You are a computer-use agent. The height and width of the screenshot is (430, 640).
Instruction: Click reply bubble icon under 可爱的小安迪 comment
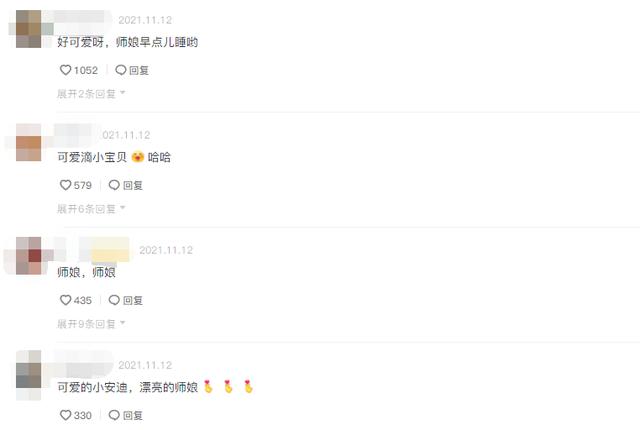click(114, 415)
